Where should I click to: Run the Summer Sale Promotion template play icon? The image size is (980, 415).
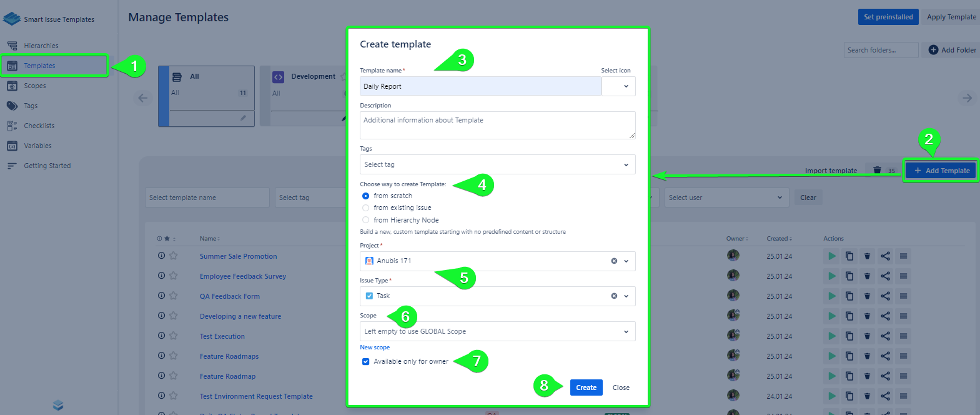click(x=831, y=256)
